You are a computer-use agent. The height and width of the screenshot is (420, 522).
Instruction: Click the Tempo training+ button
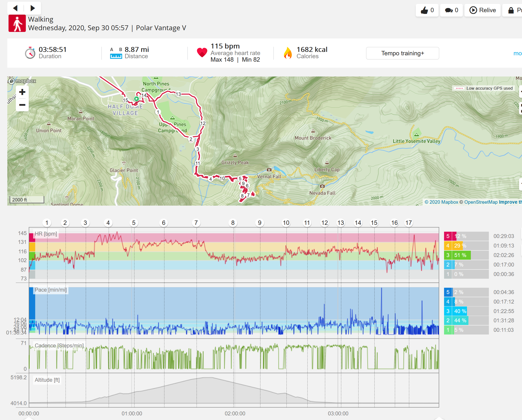click(x=402, y=53)
